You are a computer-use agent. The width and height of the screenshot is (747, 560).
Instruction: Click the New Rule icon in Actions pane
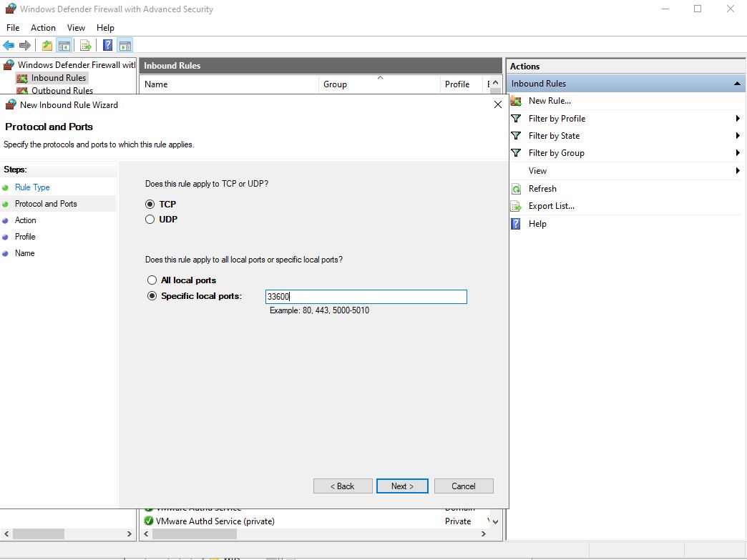(x=516, y=101)
